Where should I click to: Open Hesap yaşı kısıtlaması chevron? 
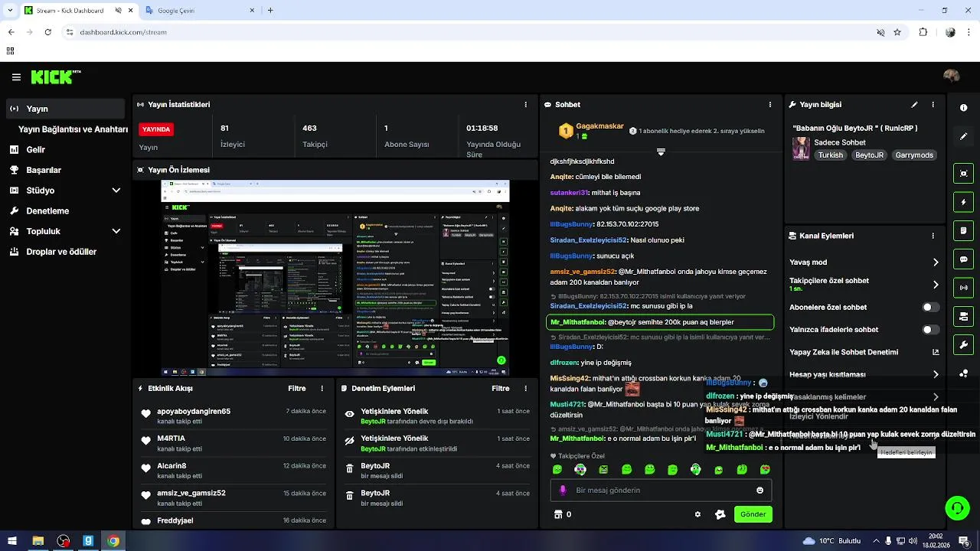pyautogui.click(x=936, y=374)
